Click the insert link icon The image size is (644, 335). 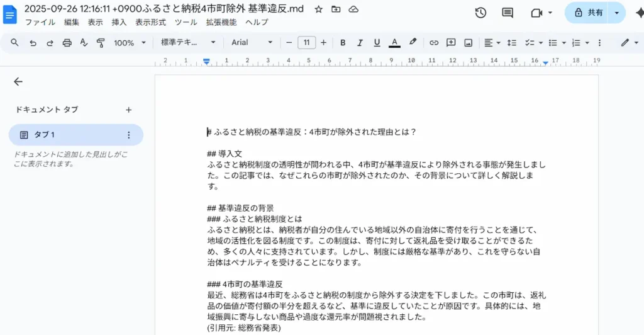tap(434, 43)
